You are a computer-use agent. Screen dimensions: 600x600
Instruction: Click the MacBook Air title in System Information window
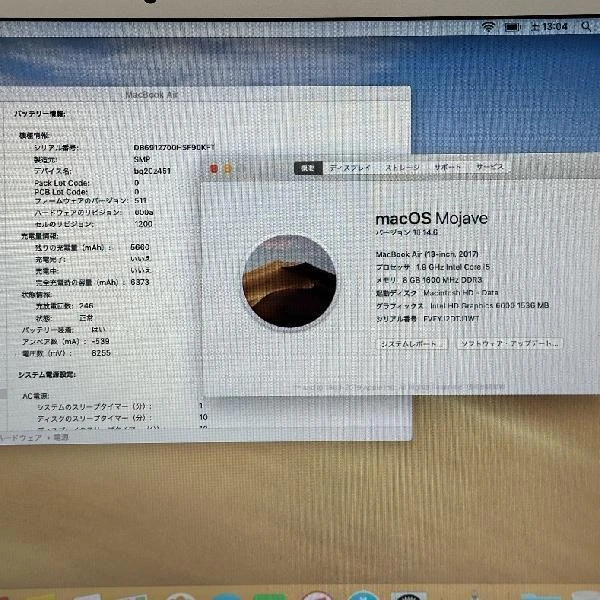[152, 95]
